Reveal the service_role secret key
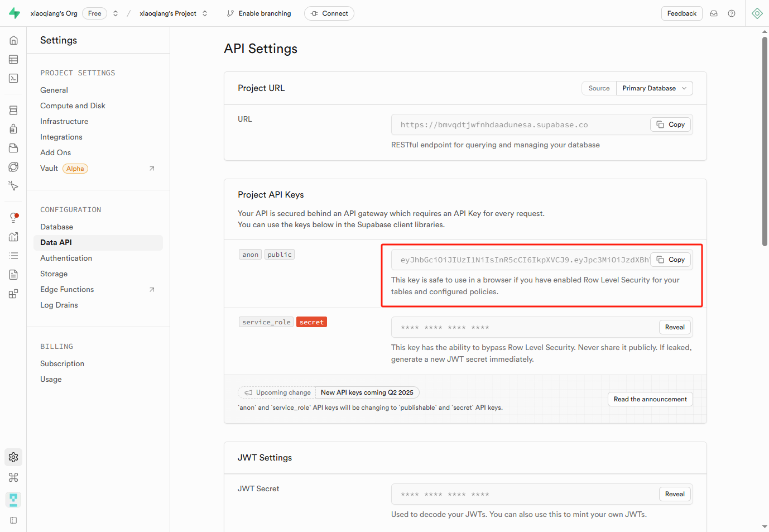The image size is (769, 532). [x=675, y=327]
